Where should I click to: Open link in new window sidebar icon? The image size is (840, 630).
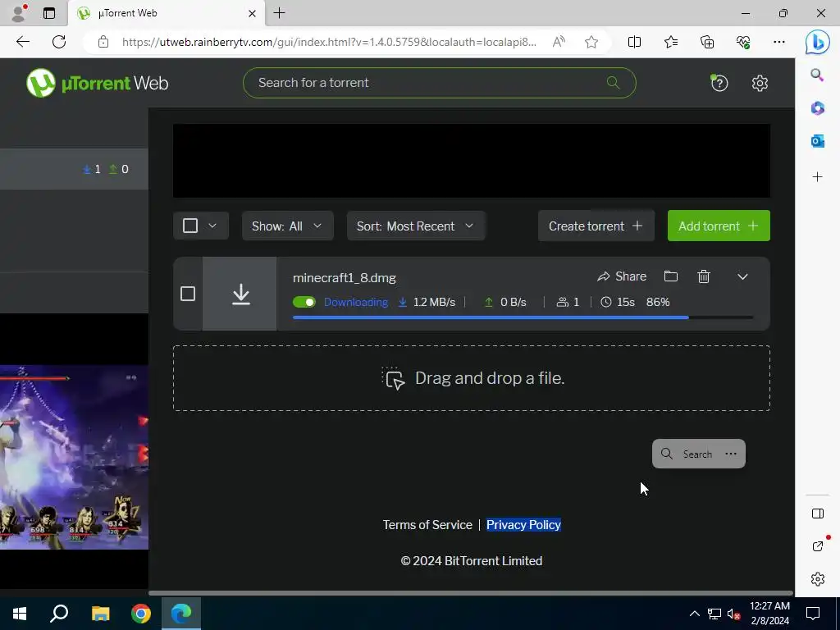(818, 546)
